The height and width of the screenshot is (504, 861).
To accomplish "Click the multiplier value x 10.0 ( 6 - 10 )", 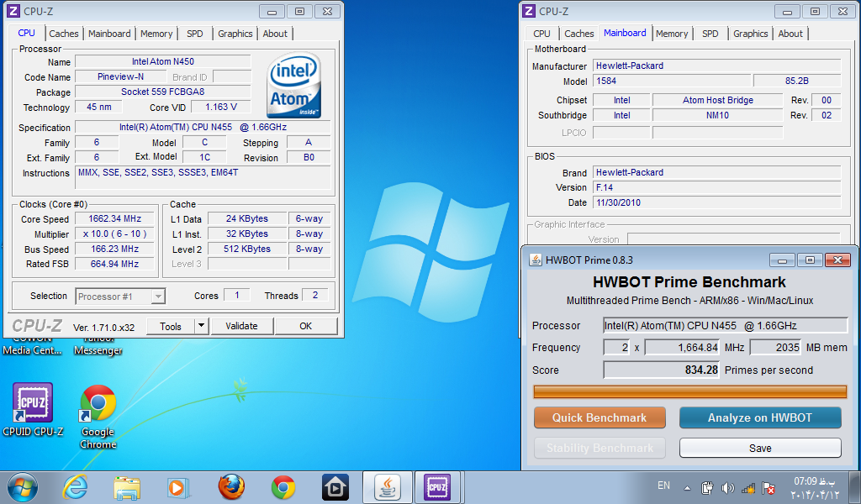I will pos(114,234).
